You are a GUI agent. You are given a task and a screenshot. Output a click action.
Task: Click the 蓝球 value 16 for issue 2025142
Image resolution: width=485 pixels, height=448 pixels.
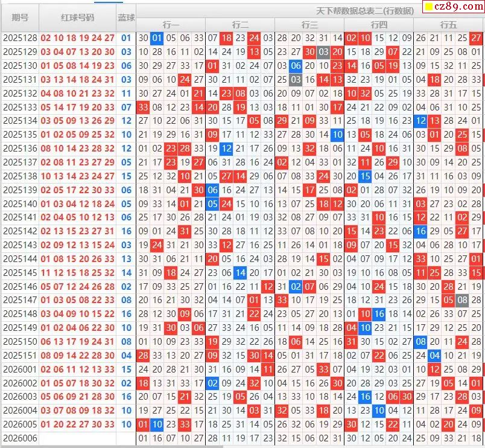click(x=126, y=231)
